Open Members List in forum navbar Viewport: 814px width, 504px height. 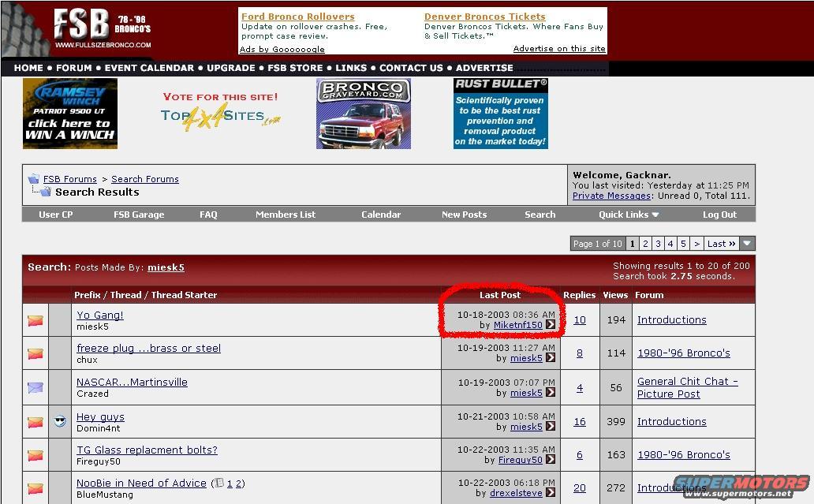tap(286, 215)
